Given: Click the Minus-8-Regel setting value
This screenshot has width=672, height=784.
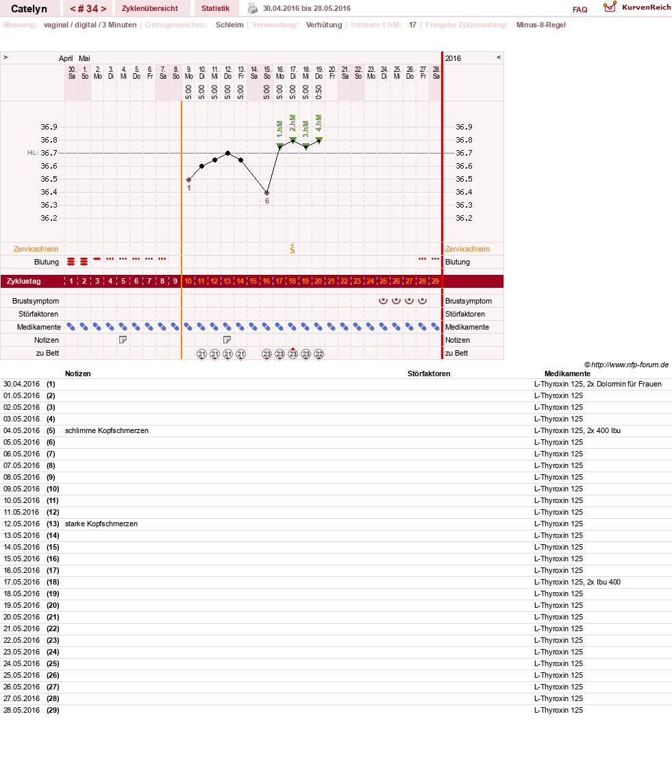Looking at the screenshot, I should [x=541, y=25].
